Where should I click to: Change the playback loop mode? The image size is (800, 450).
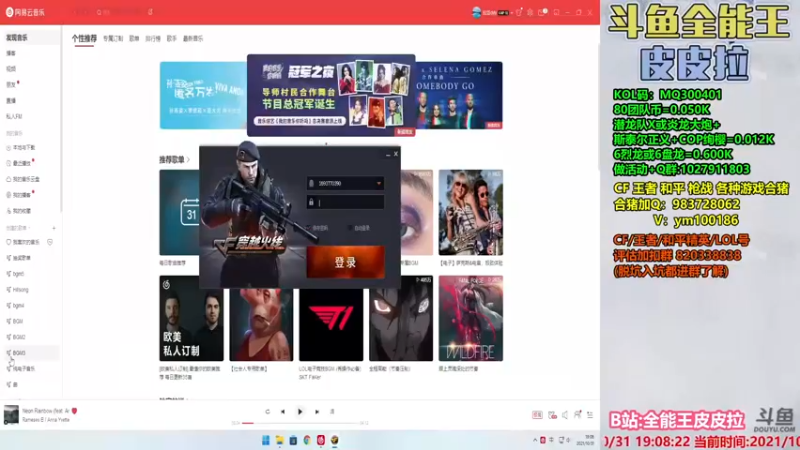(267, 412)
